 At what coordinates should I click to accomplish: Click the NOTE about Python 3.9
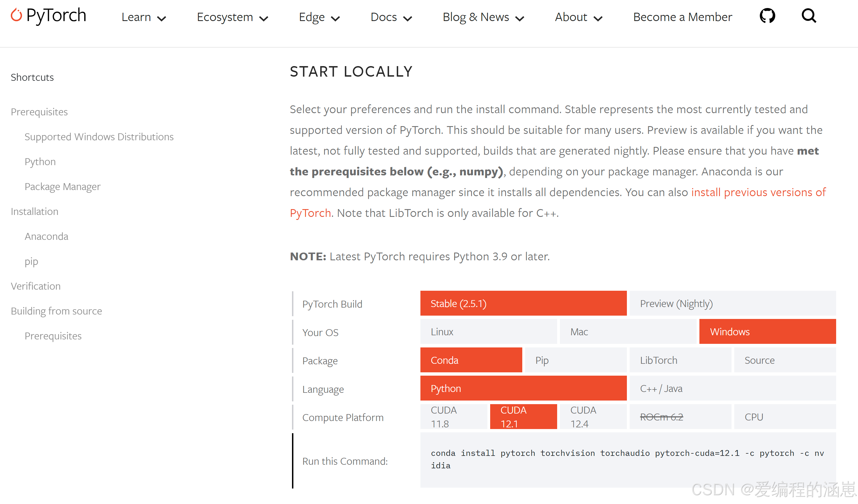[420, 256]
